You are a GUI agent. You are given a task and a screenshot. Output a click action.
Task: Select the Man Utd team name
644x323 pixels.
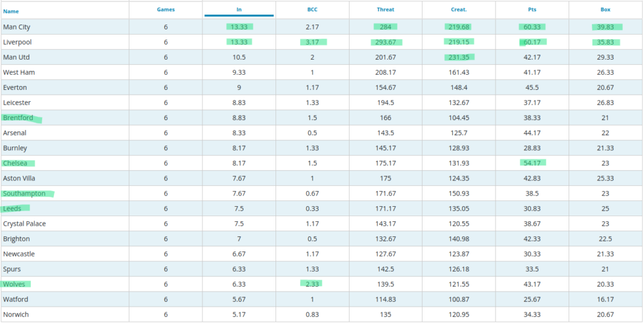tap(16, 57)
